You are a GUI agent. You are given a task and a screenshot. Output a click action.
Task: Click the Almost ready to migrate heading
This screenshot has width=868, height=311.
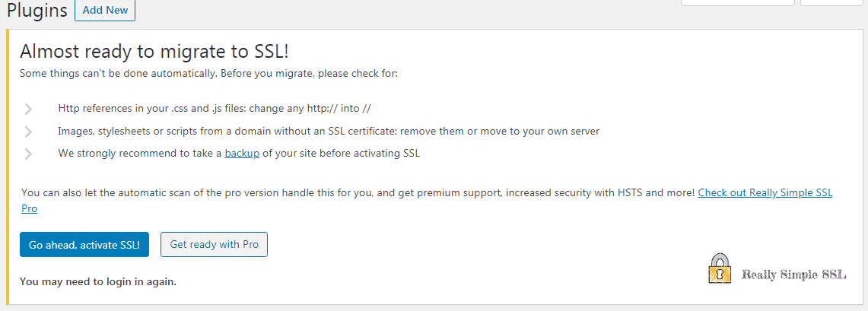pyautogui.click(x=154, y=52)
